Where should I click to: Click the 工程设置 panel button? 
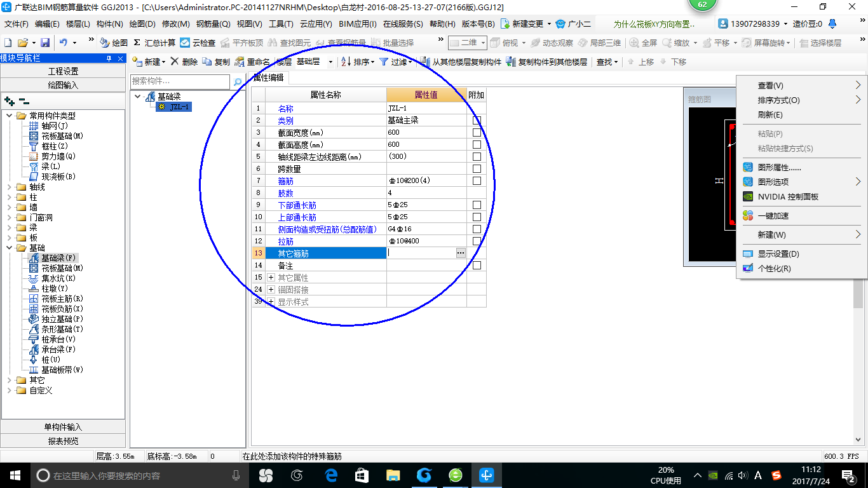(x=63, y=71)
